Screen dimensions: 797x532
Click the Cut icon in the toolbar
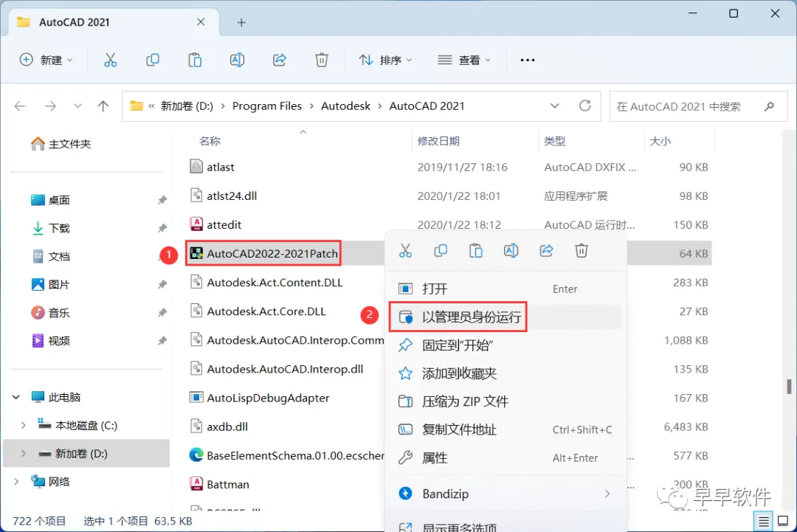click(x=110, y=60)
